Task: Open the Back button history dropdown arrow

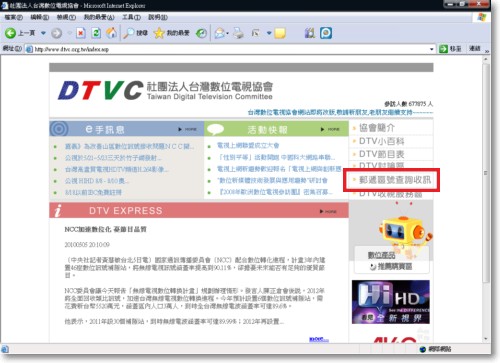Action: 43,33
